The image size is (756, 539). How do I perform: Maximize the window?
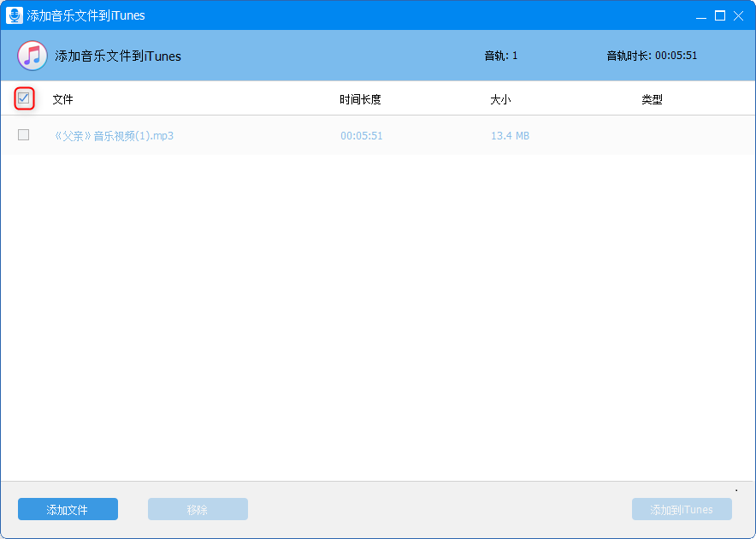click(x=720, y=16)
